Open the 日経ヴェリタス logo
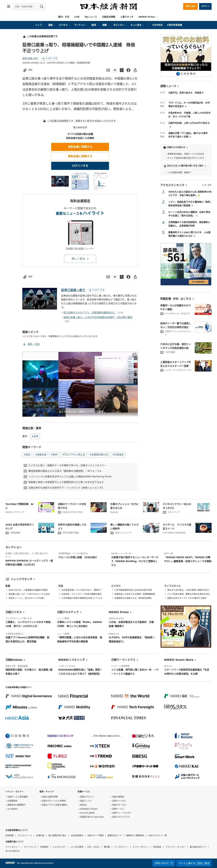This screenshot has width=217, height=868. tap(175, 707)
